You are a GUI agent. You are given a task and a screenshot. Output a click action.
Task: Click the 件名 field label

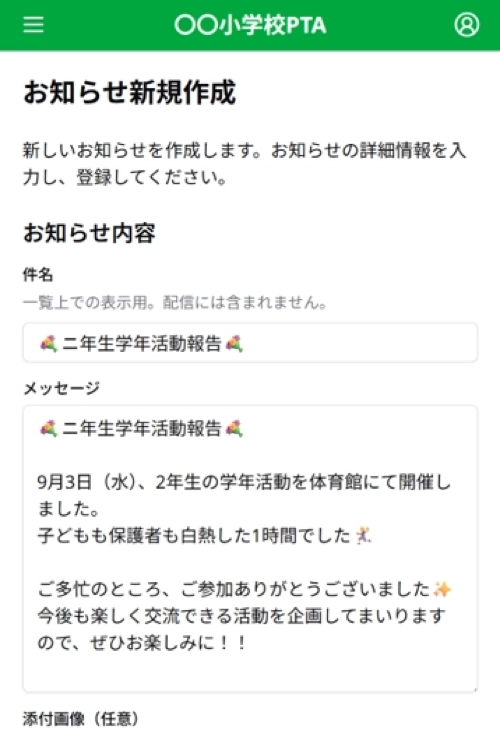coord(38,275)
